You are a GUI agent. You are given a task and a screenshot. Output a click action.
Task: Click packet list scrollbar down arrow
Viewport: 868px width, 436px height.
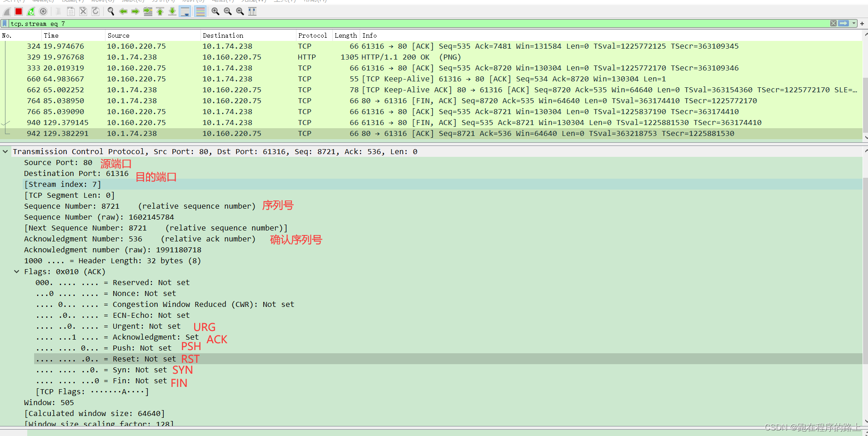865,137
